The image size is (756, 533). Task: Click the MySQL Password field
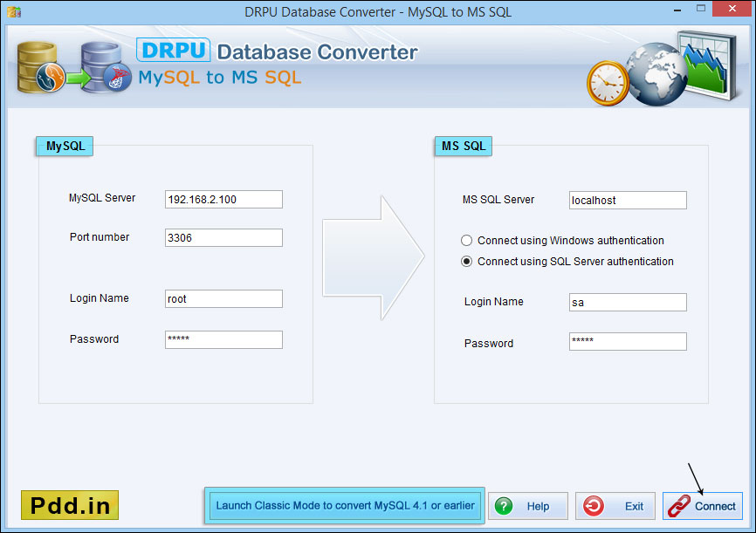(x=223, y=339)
